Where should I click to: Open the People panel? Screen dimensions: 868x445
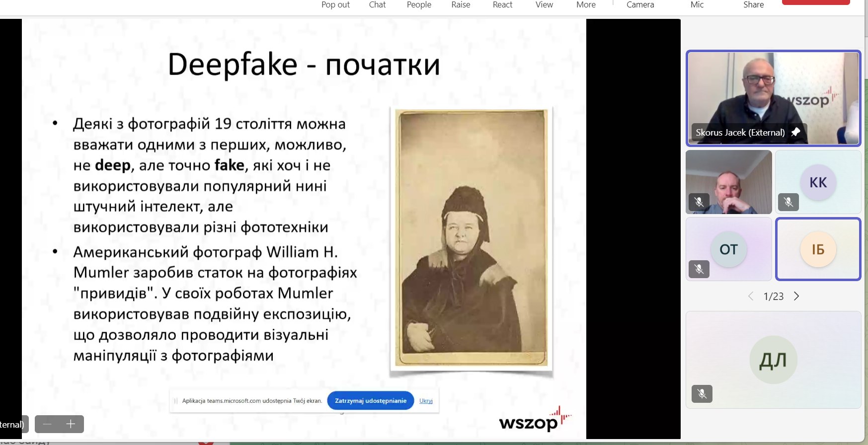click(419, 4)
